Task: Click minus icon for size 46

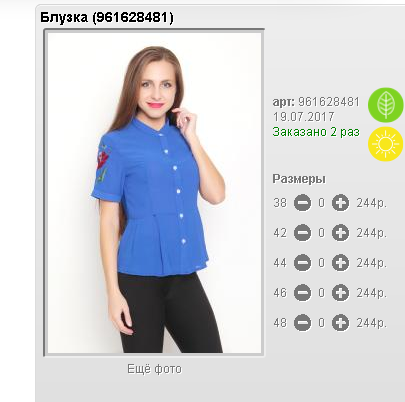Action: [x=302, y=293]
